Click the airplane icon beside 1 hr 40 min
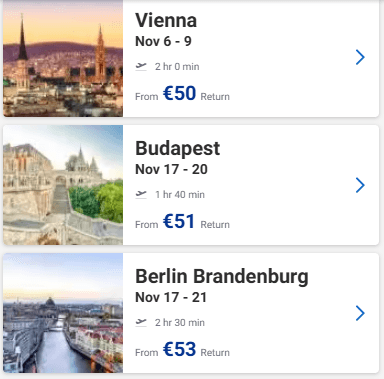The width and height of the screenshot is (384, 379). tap(141, 195)
